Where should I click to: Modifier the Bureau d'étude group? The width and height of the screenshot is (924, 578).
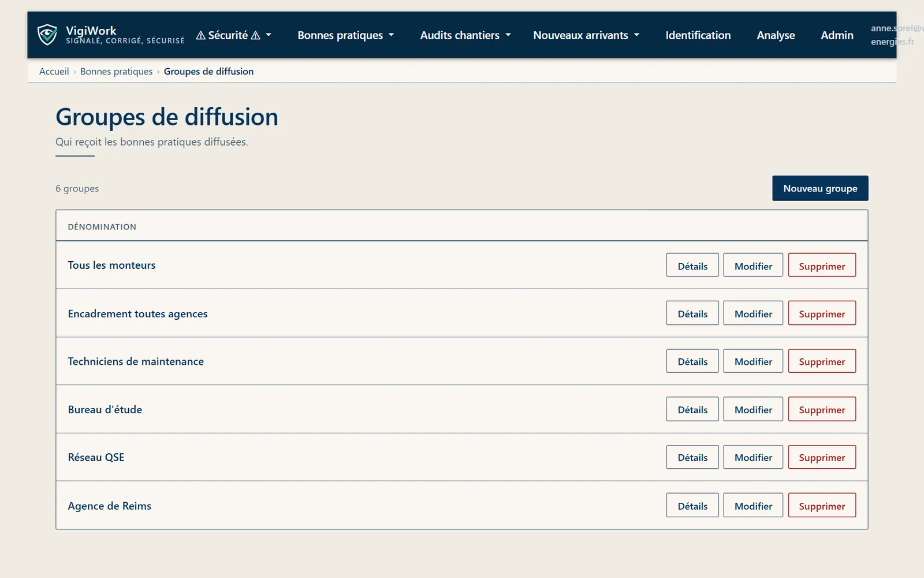coord(753,409)
